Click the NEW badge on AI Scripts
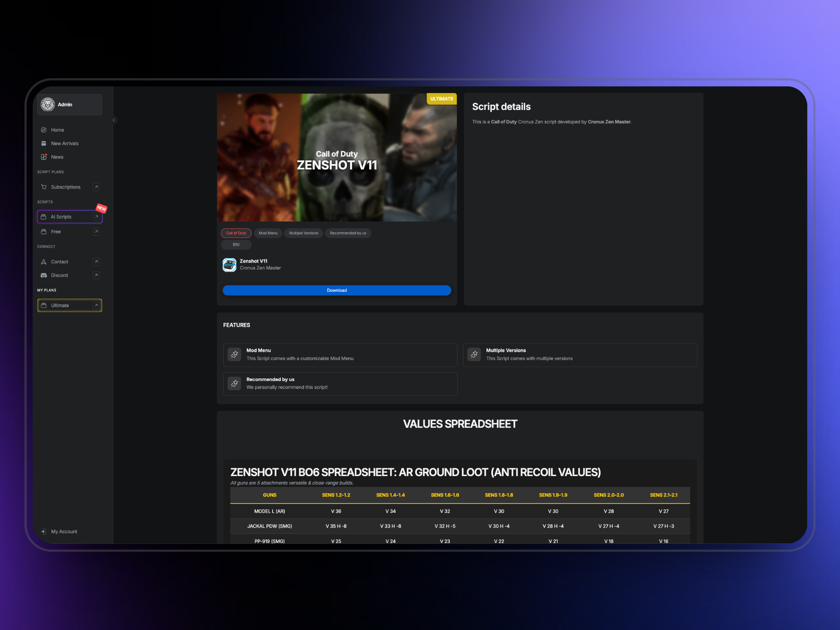Image resolution: width=840 pixels, height=630 pixels. click(101, 208)
